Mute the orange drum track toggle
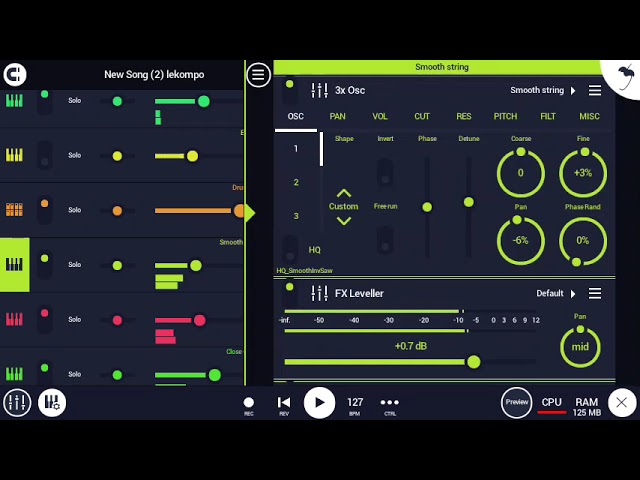640x480 pixels. (44, 210)
